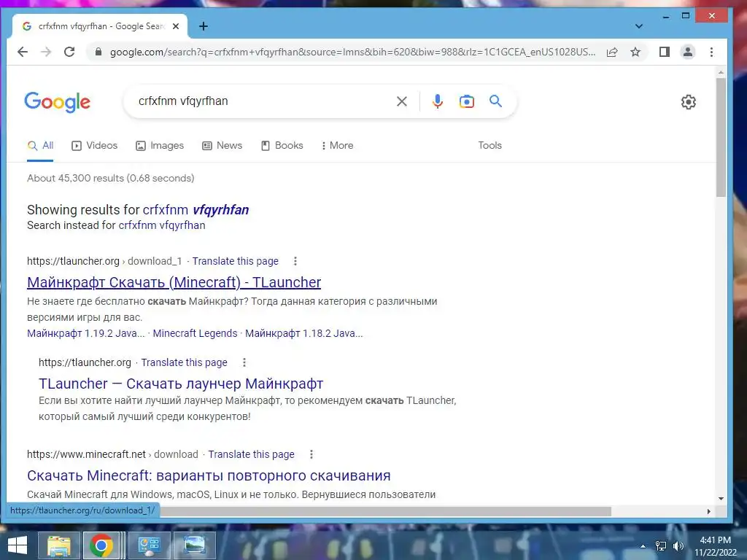747x560 pixels.
Task: Click the horizontal scrollbar thumb
Action: coord(386,511)
